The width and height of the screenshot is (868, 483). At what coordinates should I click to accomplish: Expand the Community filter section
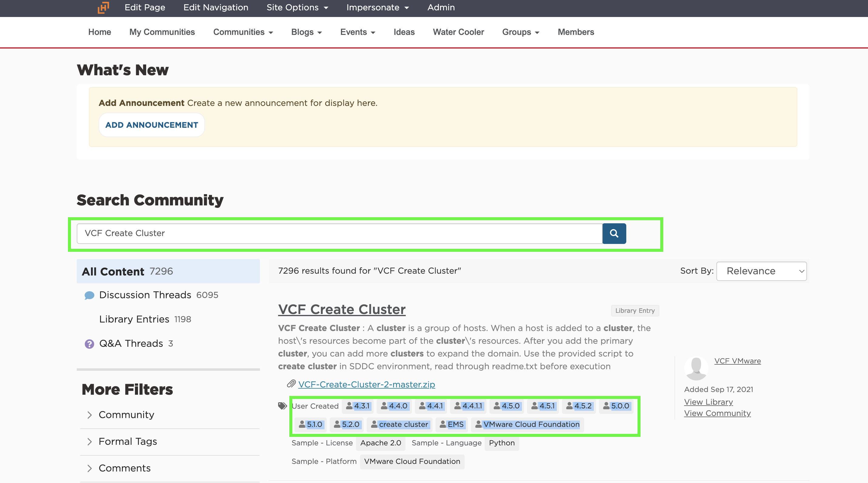pyautogui.click(x=126, y=414)
